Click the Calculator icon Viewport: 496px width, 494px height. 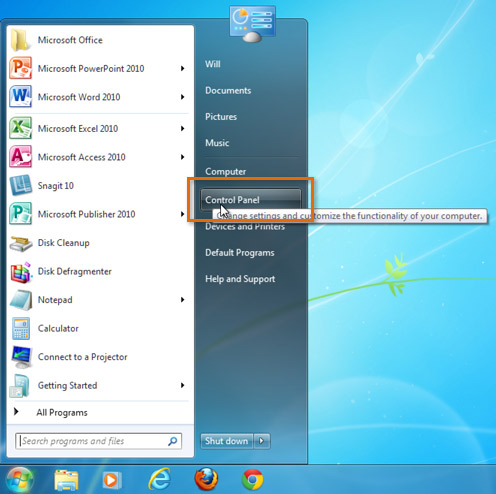21,328
